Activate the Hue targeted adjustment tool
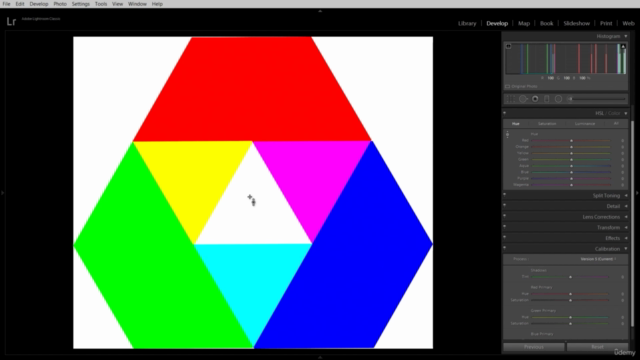Viewport: 640px width, 360px height. click(507, 134)
